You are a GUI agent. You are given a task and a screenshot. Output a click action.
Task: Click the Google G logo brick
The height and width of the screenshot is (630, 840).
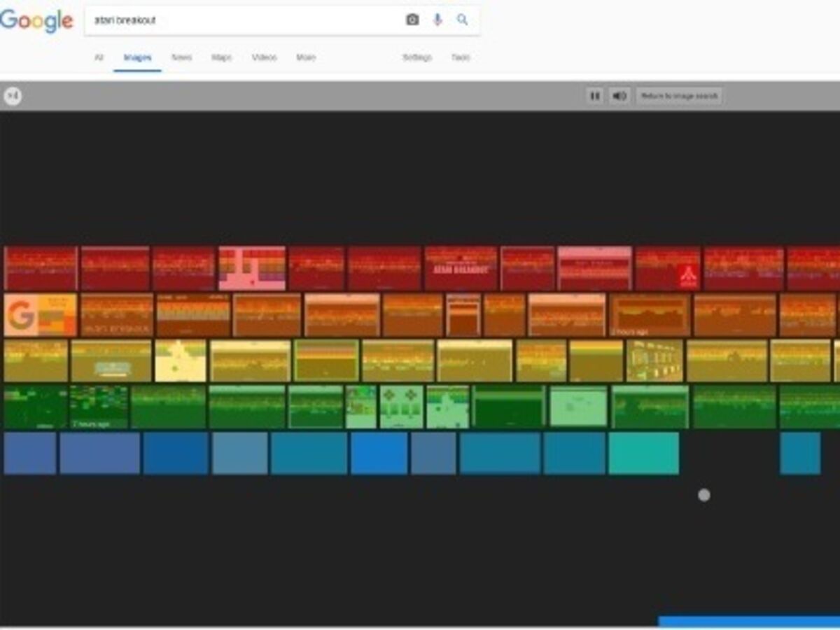41,315
